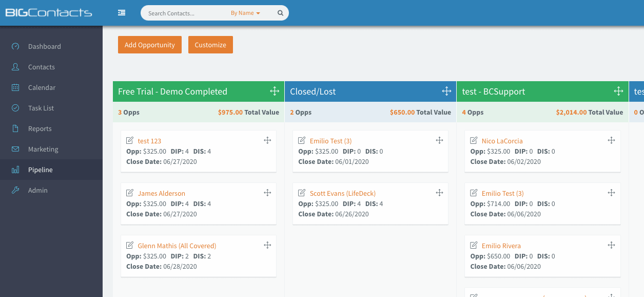Edit Emilio Test (3) in test - BCSupport
Screen dimensions: 644x297
point(474,193)
